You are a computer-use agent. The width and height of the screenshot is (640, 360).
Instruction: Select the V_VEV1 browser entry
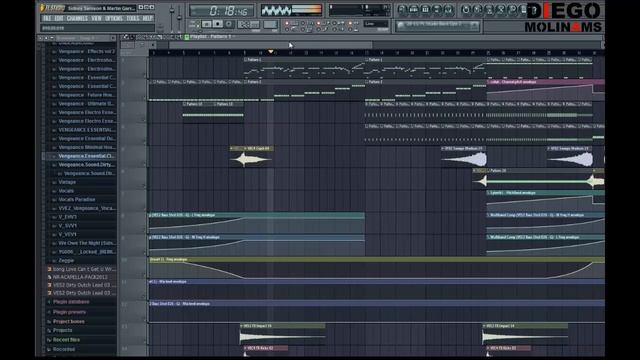pyautogui.click(x=67, y=234)
